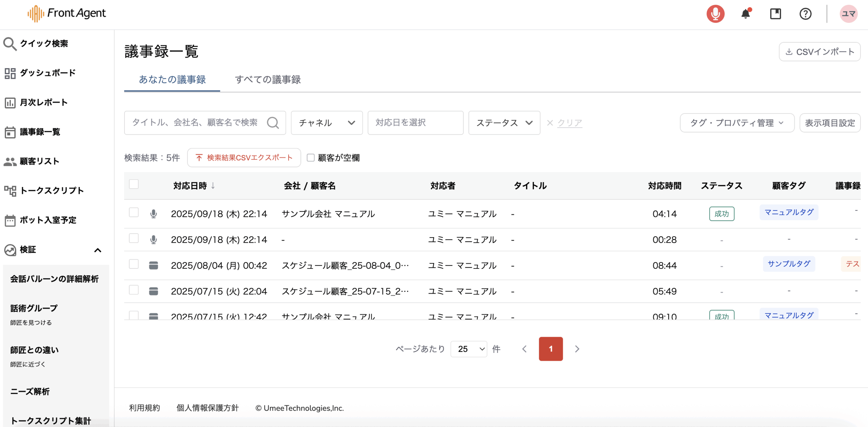
Task: Collapse the 検証 sidebar section
Action: [x=98, y=250]
